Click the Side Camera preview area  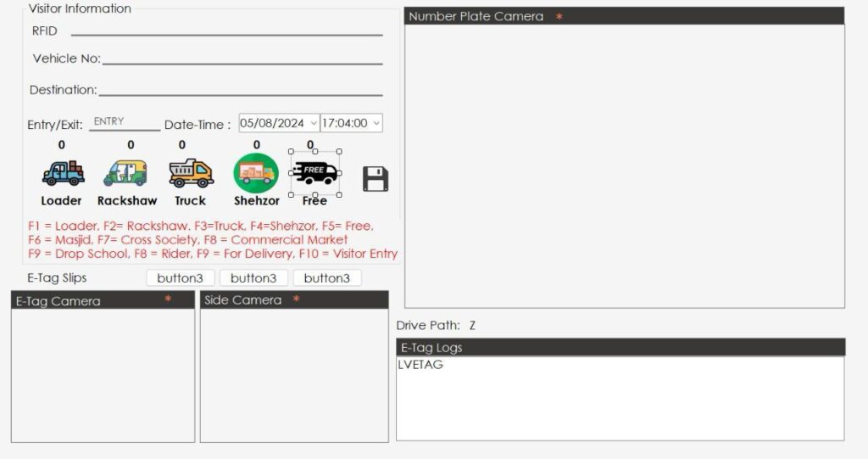pyautogui.click(x=294, y=375)
